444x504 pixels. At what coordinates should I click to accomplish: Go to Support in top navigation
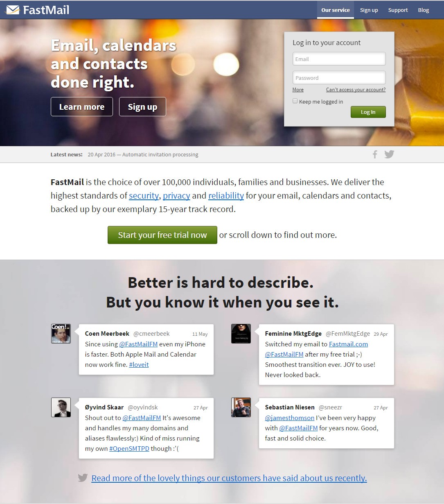coord(398,10)
